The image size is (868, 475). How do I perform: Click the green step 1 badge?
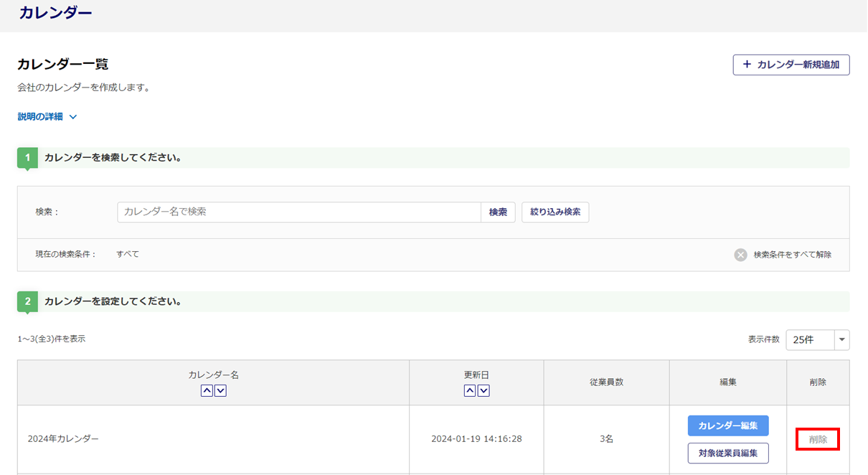click(x=27, y=157)
